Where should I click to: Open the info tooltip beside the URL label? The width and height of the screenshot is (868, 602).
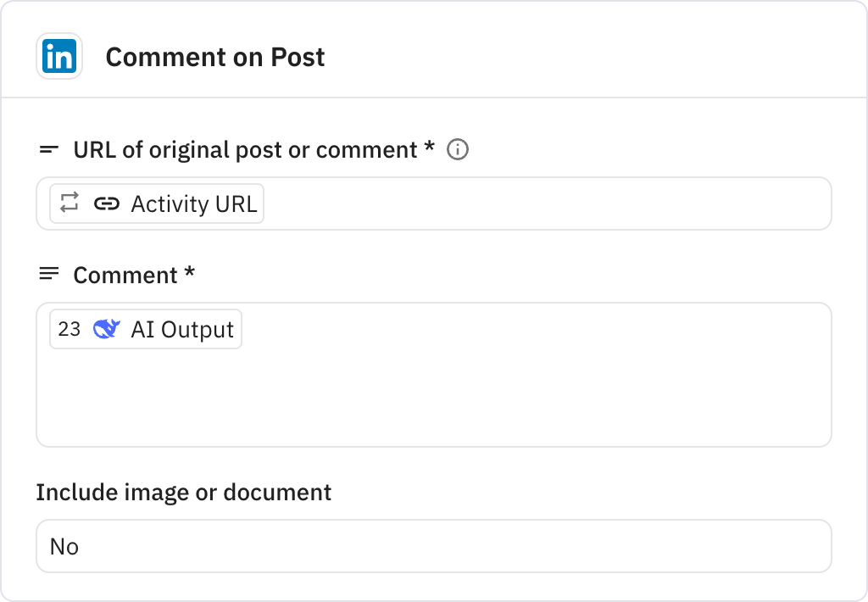pyautogui.click(x=458, y=150)
